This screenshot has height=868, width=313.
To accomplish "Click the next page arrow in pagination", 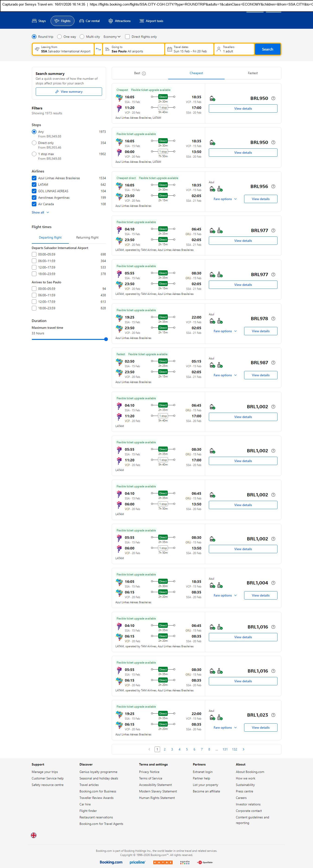I will click(244, 749).
